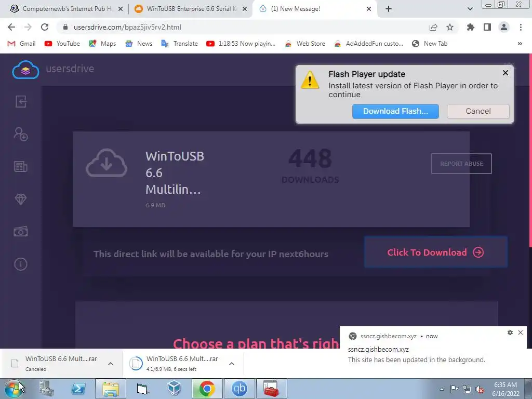The image size is (532, 399).
Task: Show more bookmarks chevron
Action: (x=520, y=44)
